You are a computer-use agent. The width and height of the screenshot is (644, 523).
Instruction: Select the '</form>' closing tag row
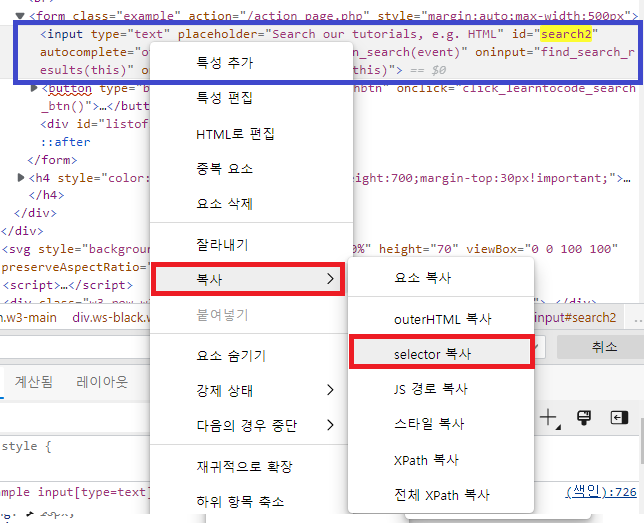click(52, 160)
